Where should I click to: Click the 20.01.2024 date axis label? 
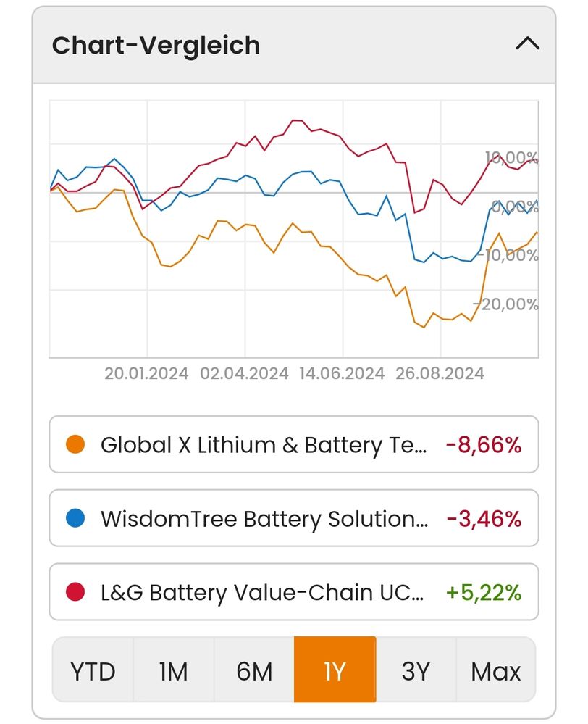146,373
